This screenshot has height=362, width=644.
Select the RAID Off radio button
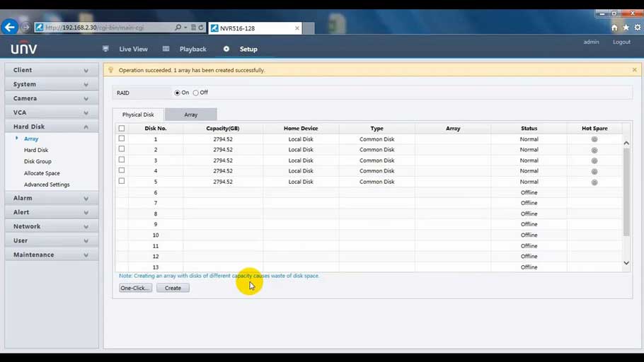[196, 93]
